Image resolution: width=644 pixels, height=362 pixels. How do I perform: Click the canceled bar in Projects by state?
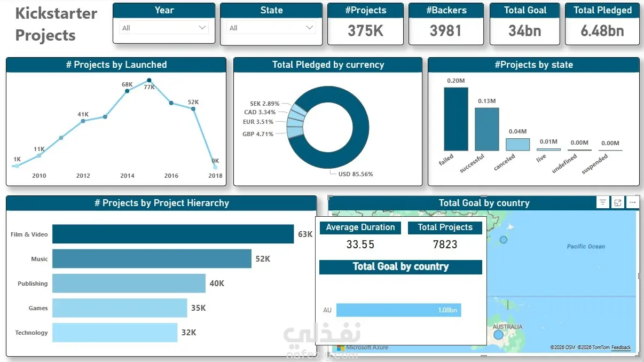point(517,145)
